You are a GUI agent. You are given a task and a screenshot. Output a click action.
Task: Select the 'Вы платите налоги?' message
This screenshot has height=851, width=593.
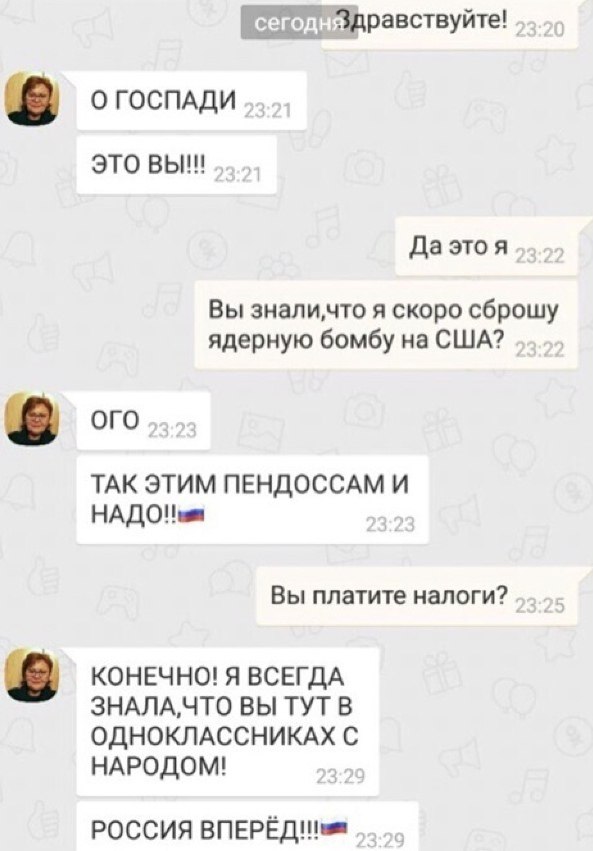[419, 596]
